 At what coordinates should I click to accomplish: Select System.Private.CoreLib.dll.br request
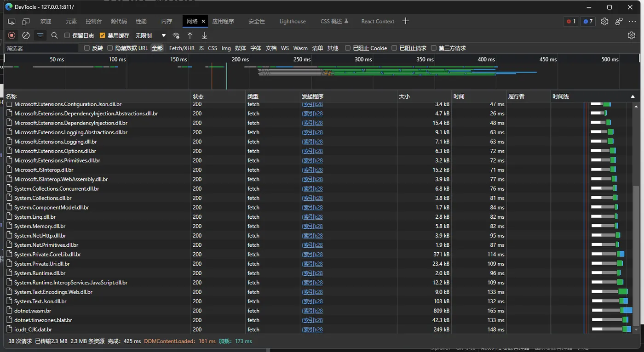[47, 255]
